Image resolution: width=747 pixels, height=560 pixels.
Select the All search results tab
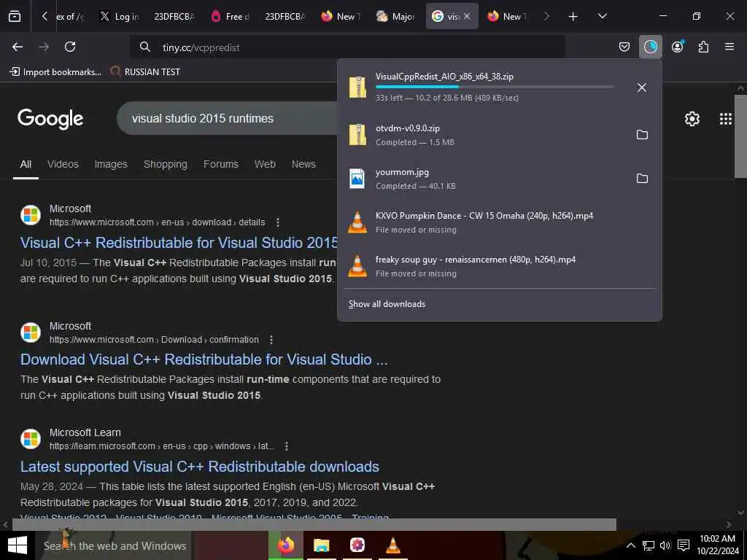coord(26,164)
